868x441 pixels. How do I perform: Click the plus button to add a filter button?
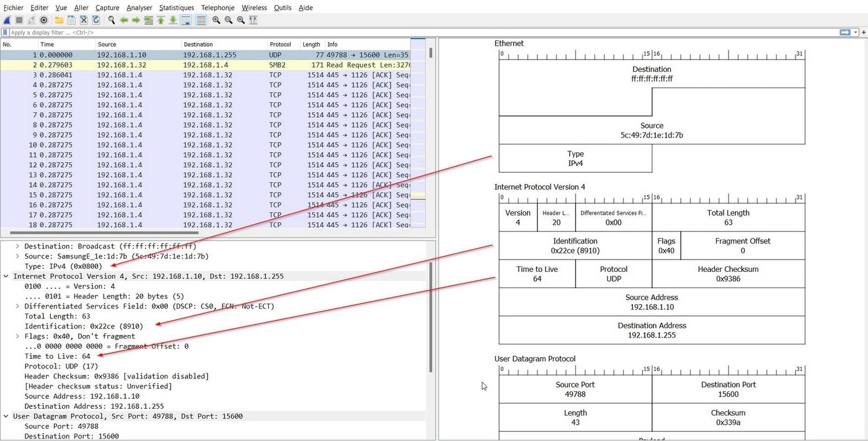[x=863, y=32]
